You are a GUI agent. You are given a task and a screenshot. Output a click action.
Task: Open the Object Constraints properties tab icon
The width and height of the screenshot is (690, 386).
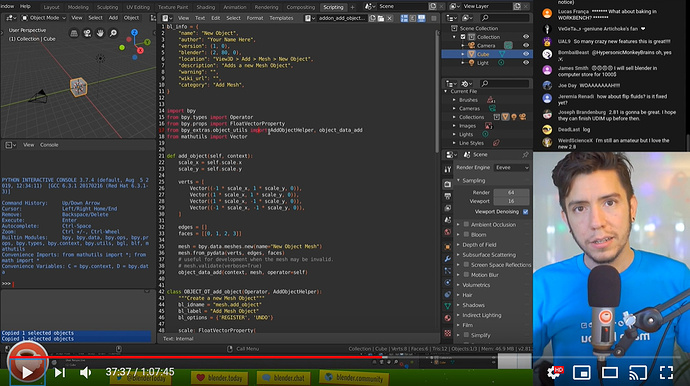click(x=448, y=294)
